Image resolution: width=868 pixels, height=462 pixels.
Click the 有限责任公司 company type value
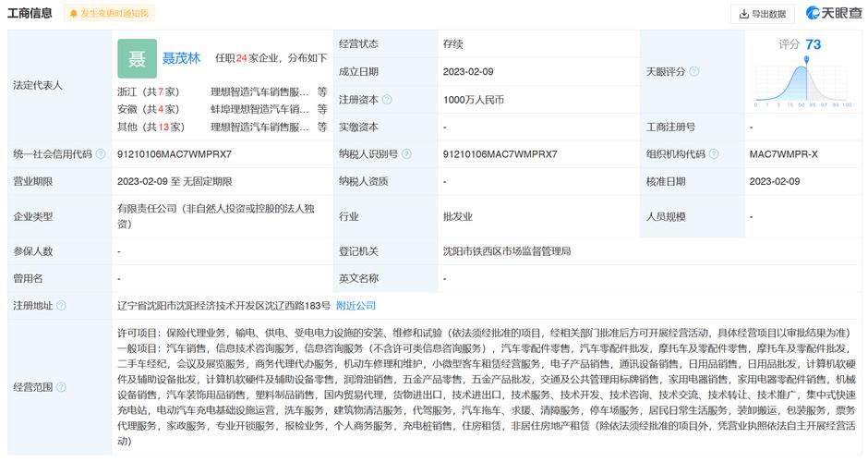[216, 216]
